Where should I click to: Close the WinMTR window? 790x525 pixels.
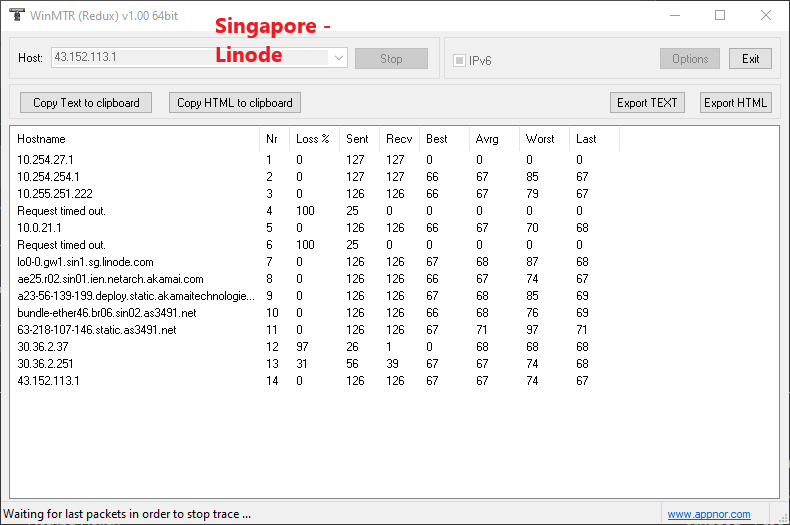coord(766,15)
